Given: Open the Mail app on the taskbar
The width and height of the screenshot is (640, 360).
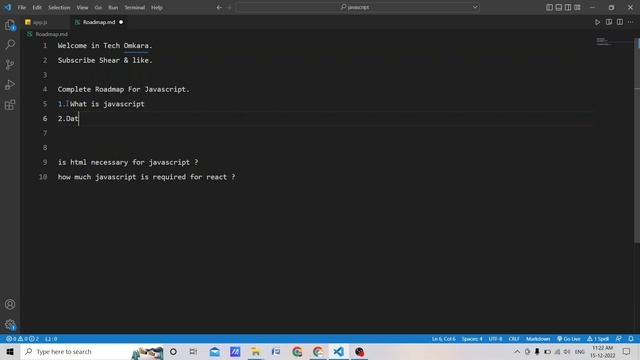Looking at the screenshot, I should point(214,351).
